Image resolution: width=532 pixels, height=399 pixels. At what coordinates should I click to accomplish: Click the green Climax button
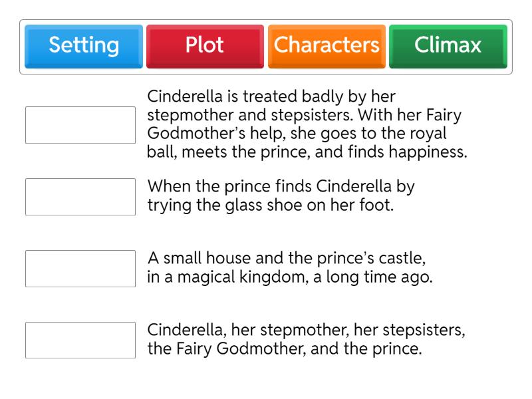(448, 45)
